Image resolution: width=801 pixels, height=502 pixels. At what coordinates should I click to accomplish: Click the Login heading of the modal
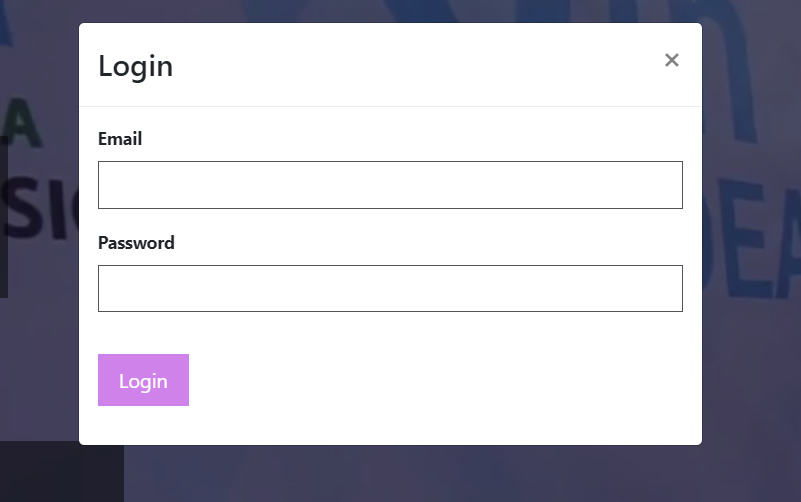[x=136, y=66]
